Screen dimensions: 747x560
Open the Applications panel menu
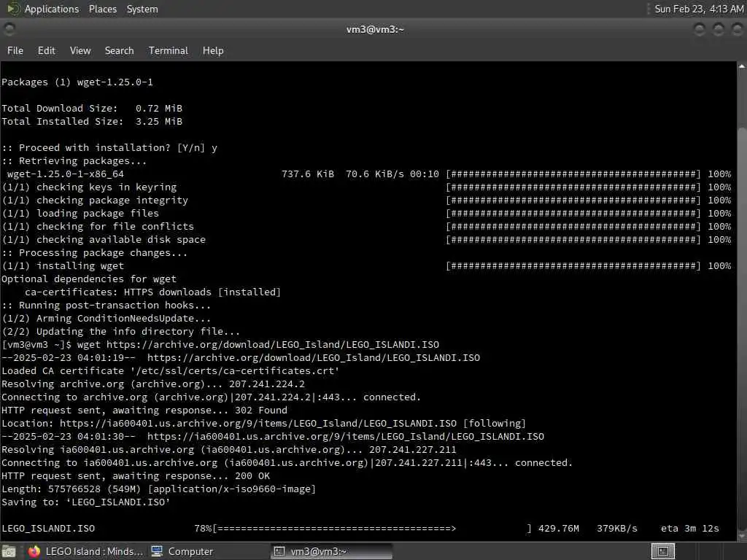pos(52,9)
